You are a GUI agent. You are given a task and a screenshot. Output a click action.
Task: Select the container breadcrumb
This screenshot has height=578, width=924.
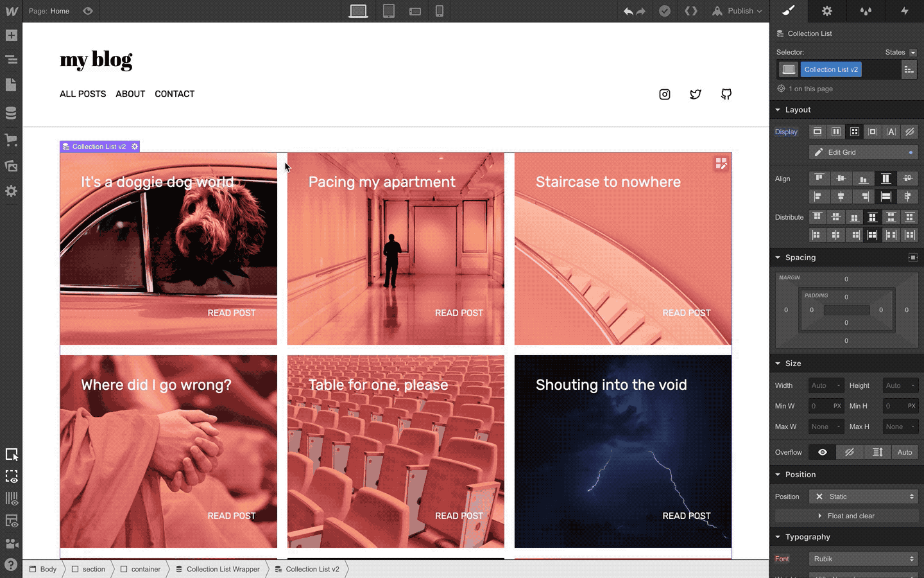(141, 569)
